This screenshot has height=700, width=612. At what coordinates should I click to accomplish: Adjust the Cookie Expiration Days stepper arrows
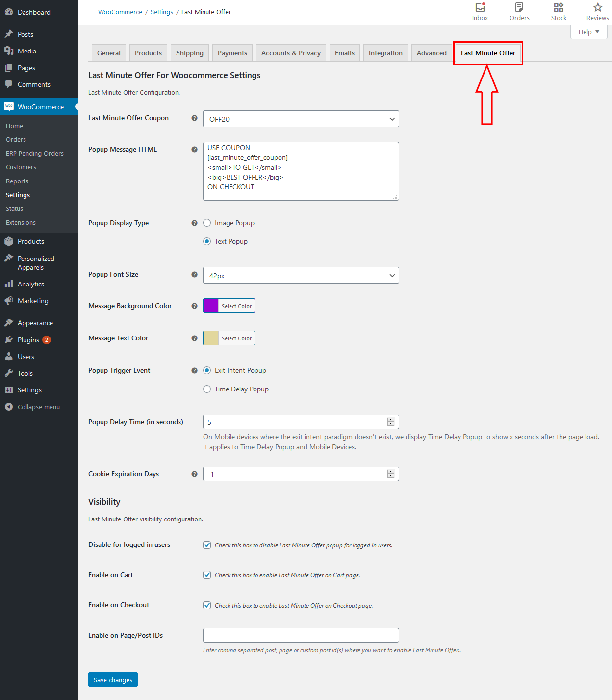391,474
